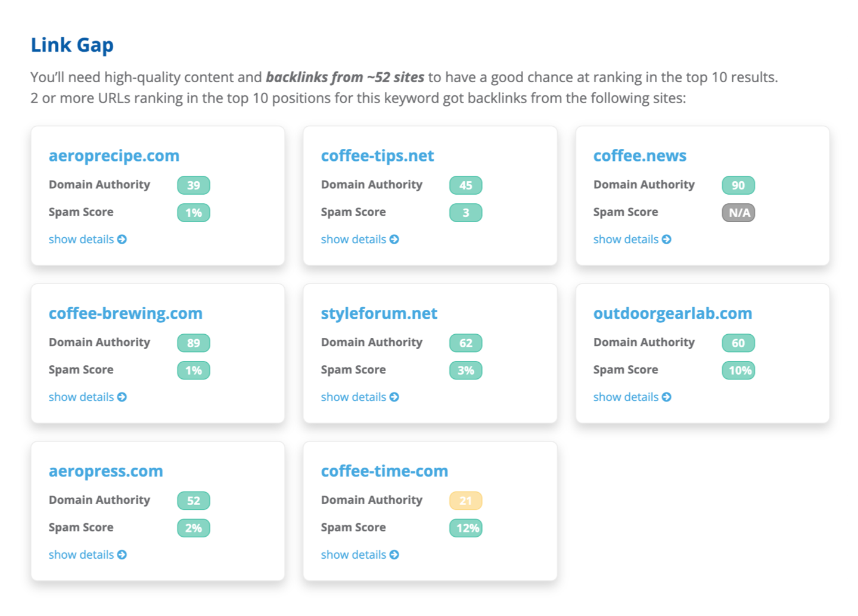Click Spam Score badge 10% for outdoorgearlab.com

pos(738,371)
